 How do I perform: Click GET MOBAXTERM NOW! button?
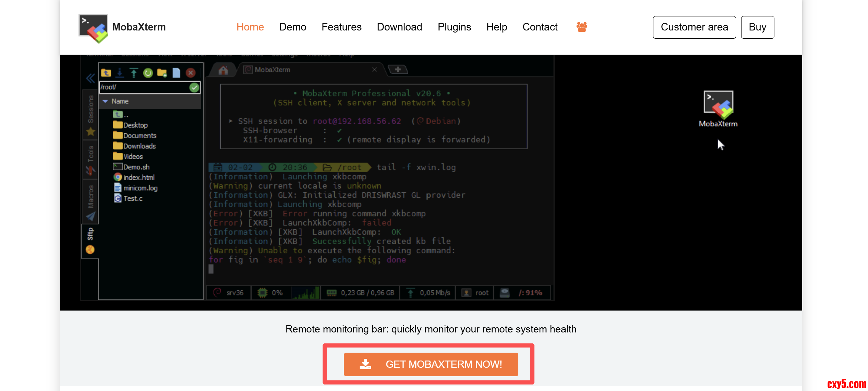(431, 364)
